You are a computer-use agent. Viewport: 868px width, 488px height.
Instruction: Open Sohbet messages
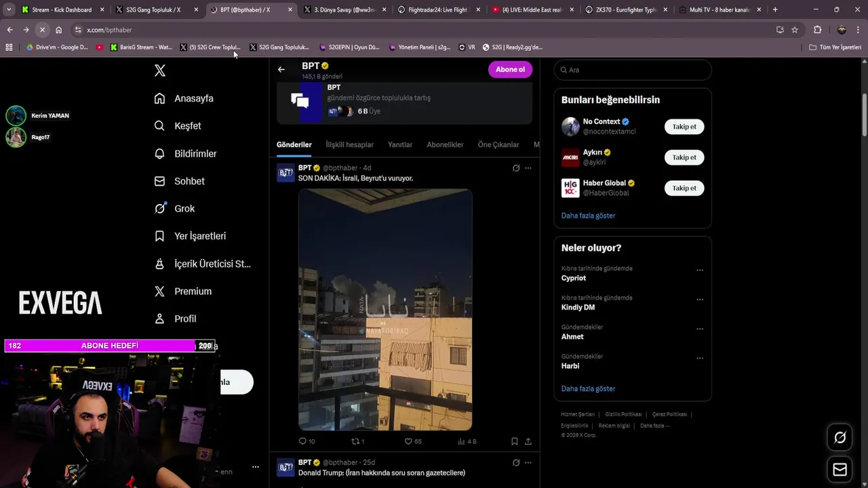click(179, 181)
